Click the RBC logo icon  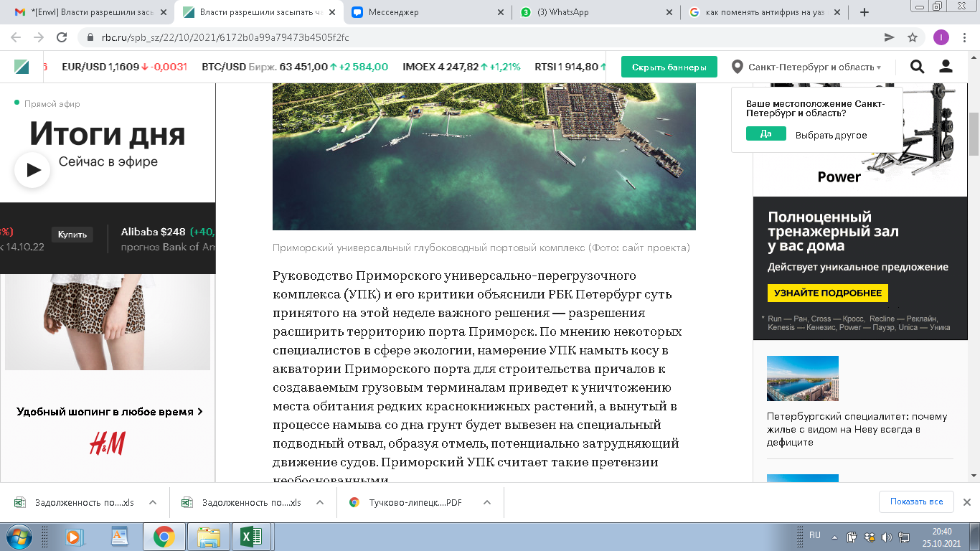pyautogui.click(x=22, y=67)
